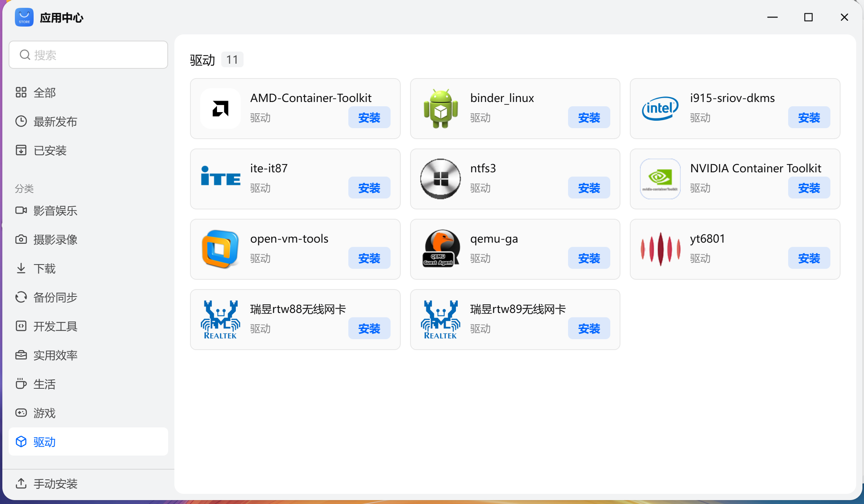Screen dimensions: 864x504
Task: Click the NVIDIA Container Toolkit icon
Action: (x=660, y=179)
